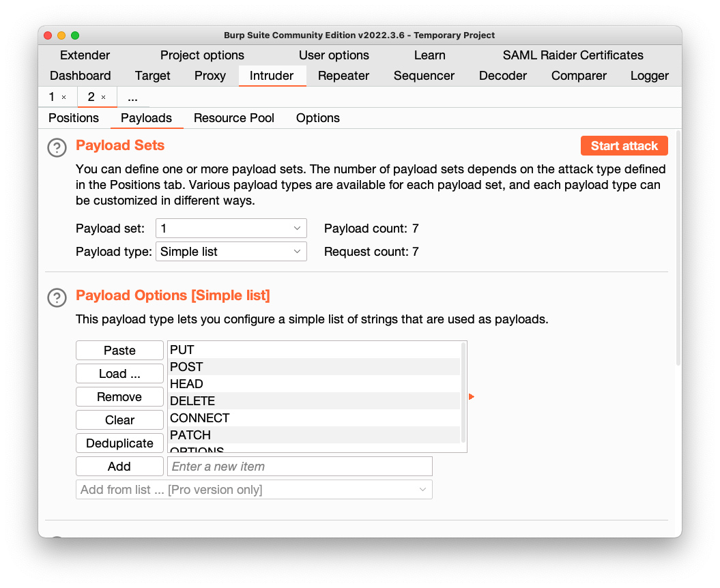Viewport: 720px width, 588px height.
Task: Click the Add button
Action: point(119,467)
